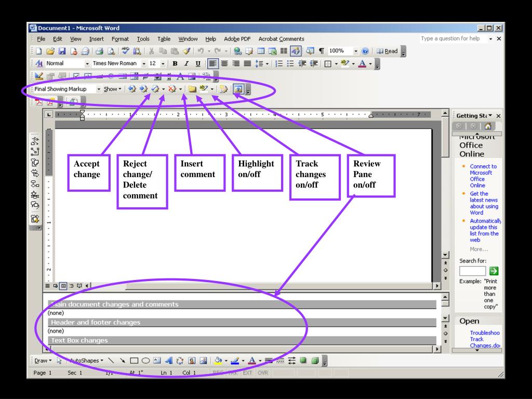The height and width of the screenshot is (399, 532).
Task: Insert a Text Box from Drawing toolbar
Action: point(157,361)
